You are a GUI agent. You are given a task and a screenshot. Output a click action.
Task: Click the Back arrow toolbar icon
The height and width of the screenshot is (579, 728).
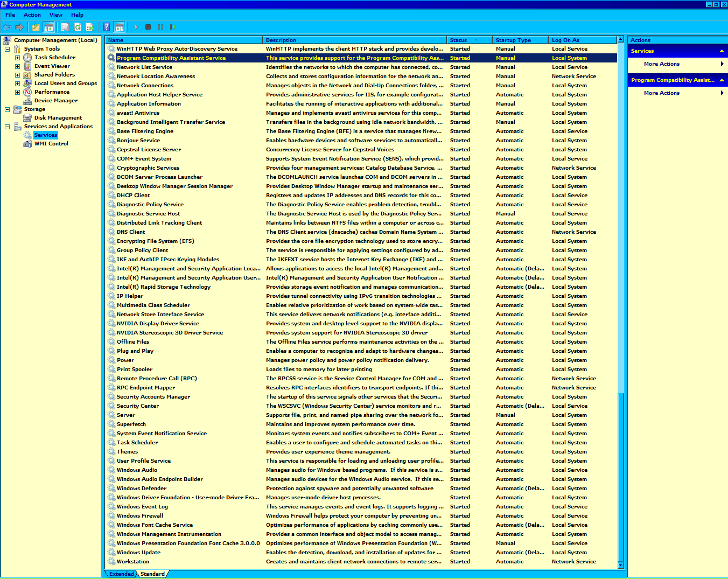7,27
